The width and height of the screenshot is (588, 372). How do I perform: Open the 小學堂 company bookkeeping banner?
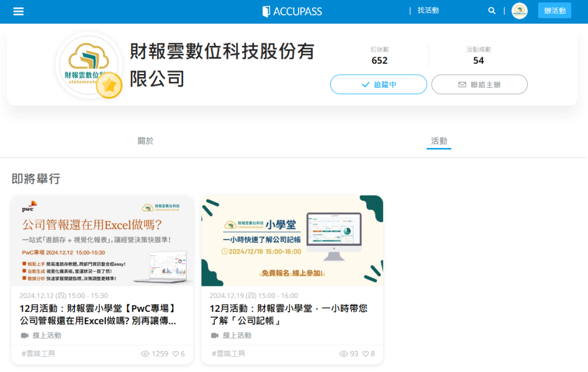pyautogui.click(x=292, y=241)
